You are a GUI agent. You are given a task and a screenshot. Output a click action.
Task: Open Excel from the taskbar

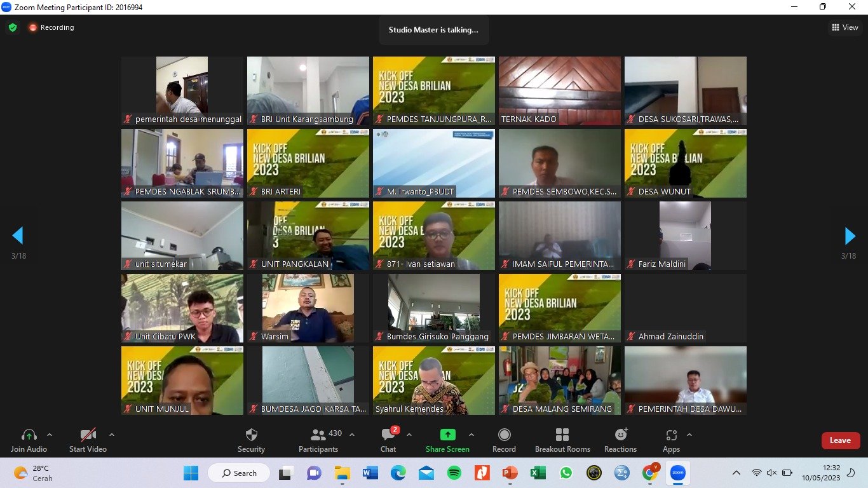pos(538,473)
